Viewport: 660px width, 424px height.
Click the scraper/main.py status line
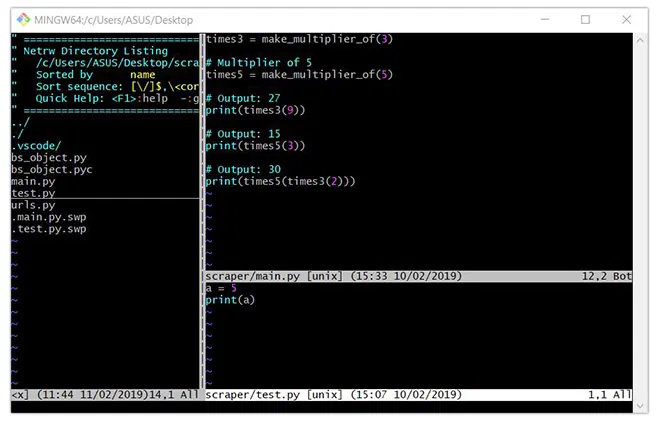pyautogui.click(x=418, y=276)
